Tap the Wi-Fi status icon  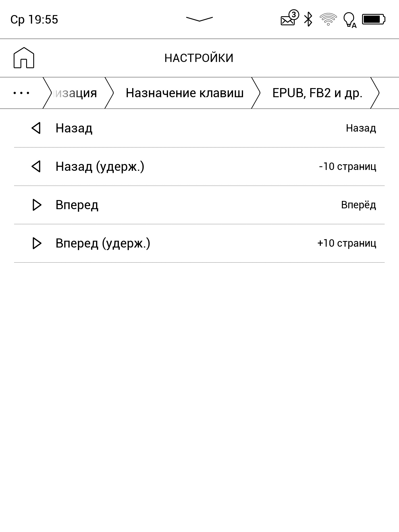point(328,19)
